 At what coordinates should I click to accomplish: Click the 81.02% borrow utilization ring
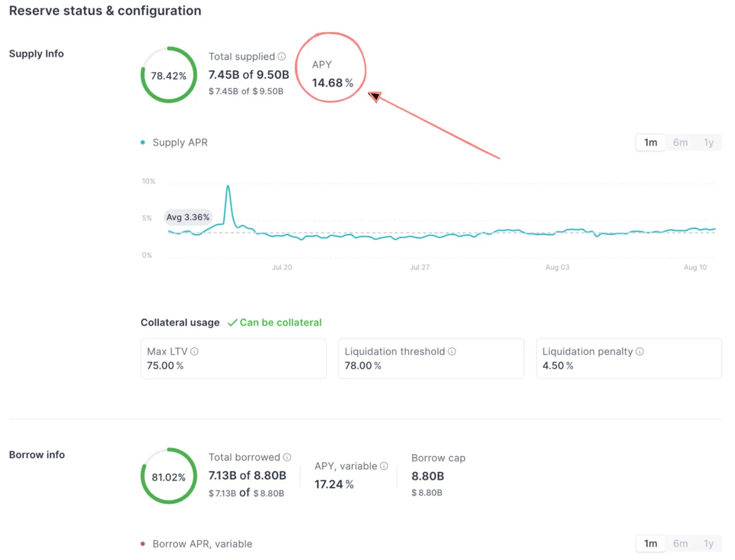(x=169, y=477)
